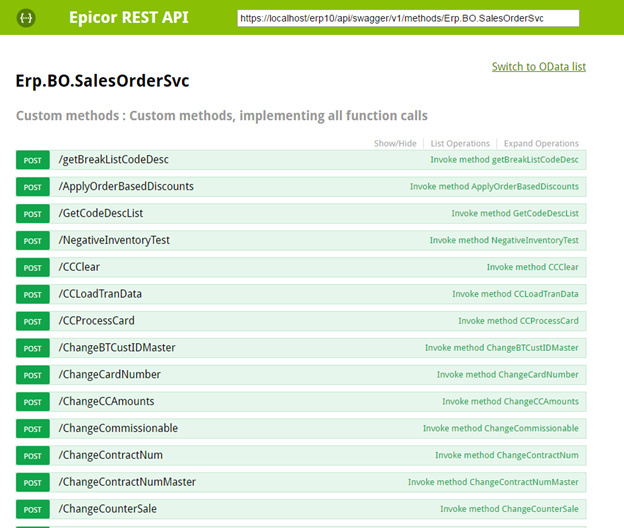The width and height of the screenshot is (624, 528).
Task: Click Invoke method NegativeInventoryTest description
Action: [504, 240]
